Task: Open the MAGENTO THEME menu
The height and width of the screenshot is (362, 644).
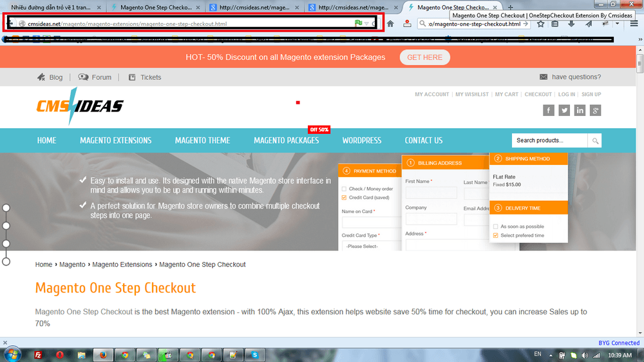Action: point(202,140)
